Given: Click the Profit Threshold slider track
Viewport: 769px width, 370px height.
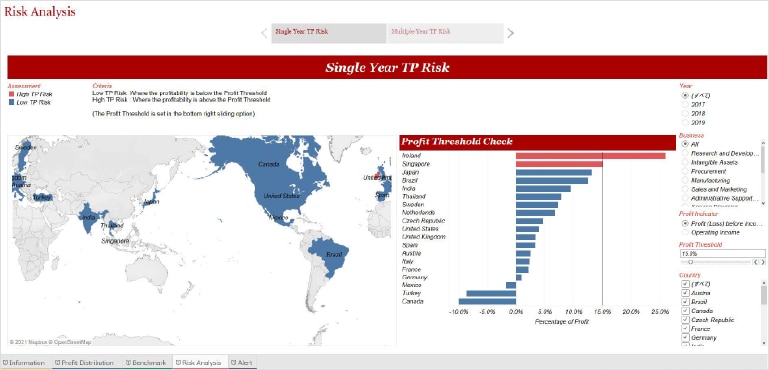Looking at the screenshot, I should 716,263.
